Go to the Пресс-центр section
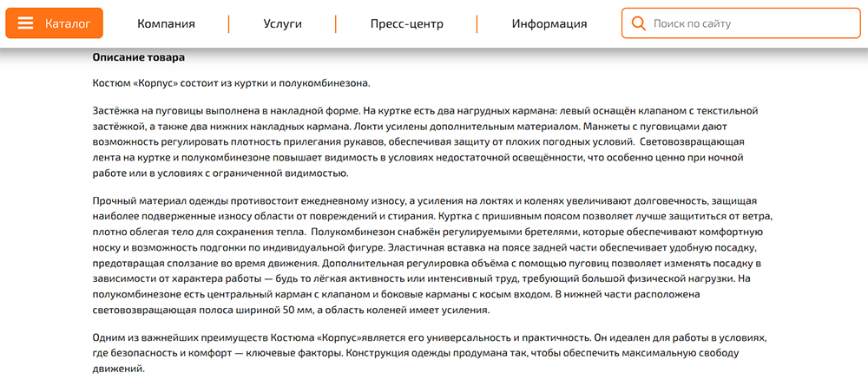The width and height of the screenshot is (868, 386). [x=407, y=23]
